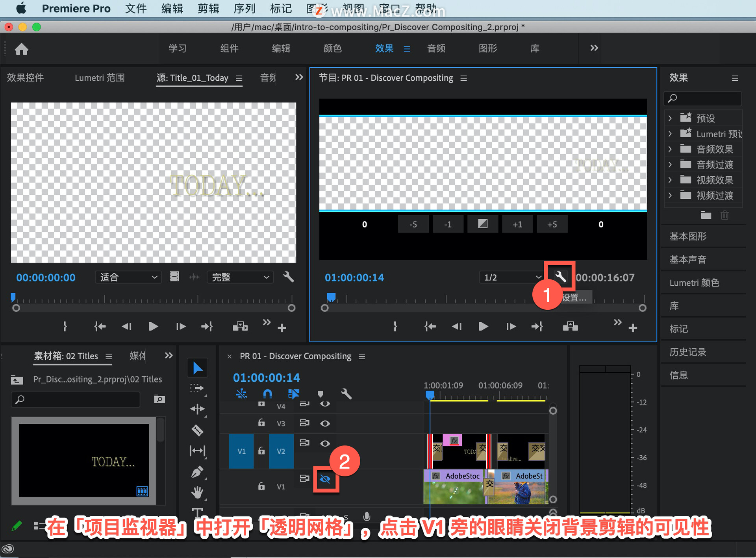The width and height of the screenshot is (756, 558).
Task: Click the Program Monitor playhead marker
Action: click(331, 297)
